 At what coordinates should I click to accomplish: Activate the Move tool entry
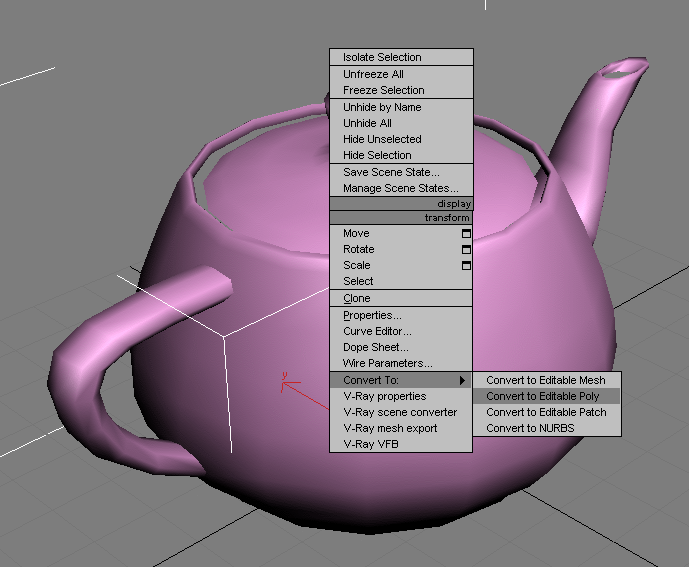tap(401, 233)
